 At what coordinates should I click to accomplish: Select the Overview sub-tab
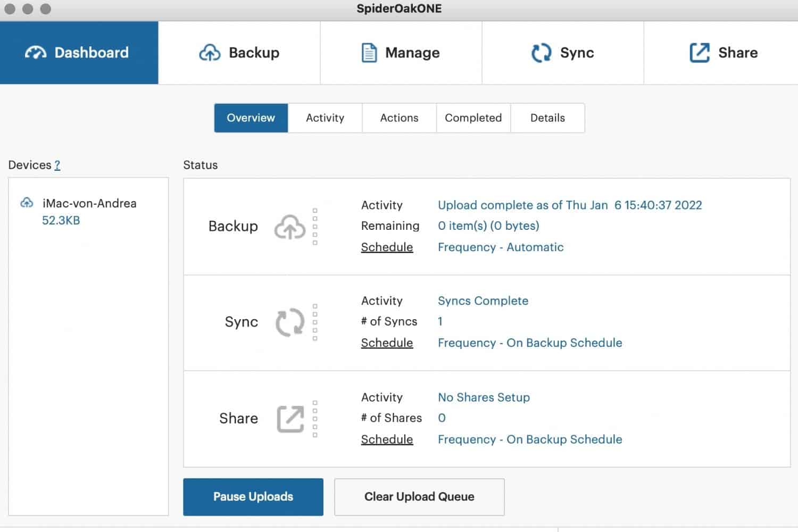click(x=251, y=118)
